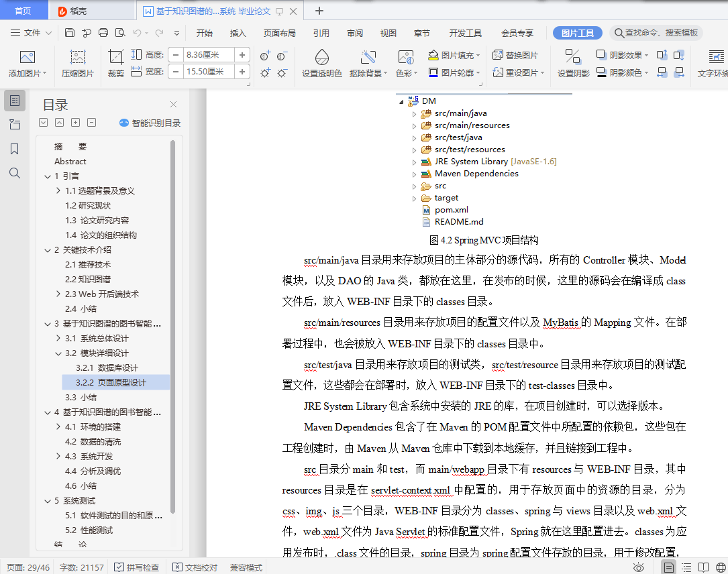Click 抠除背景 (remove background) icon
The height and width of the screenshot is (574, 728).
point(368,58)
